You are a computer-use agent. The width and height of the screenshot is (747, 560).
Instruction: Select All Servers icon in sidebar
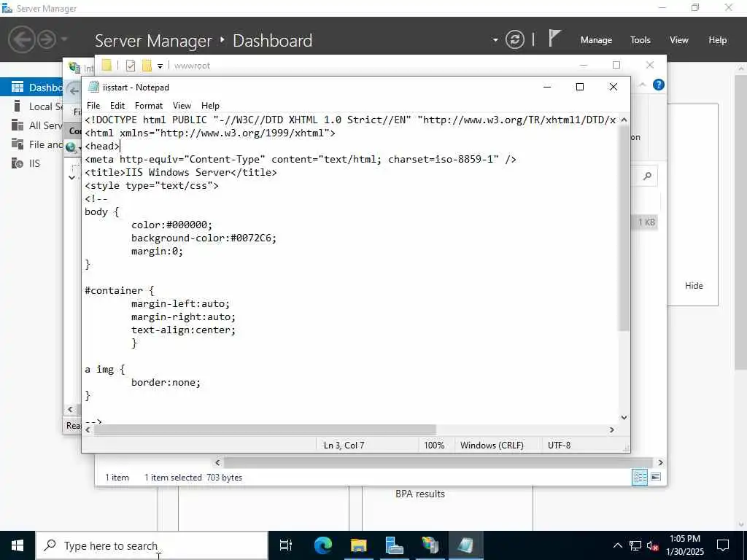click(x=18, y=125)
